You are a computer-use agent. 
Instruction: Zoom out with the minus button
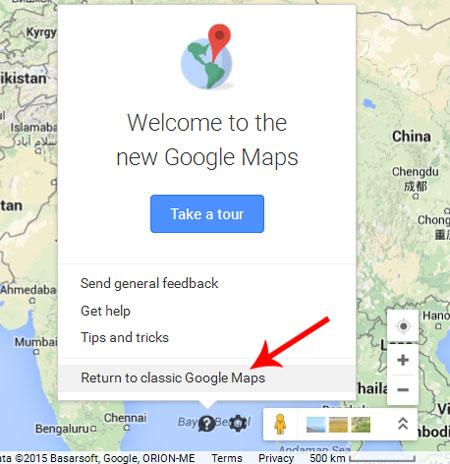click(x=403, y=390)
